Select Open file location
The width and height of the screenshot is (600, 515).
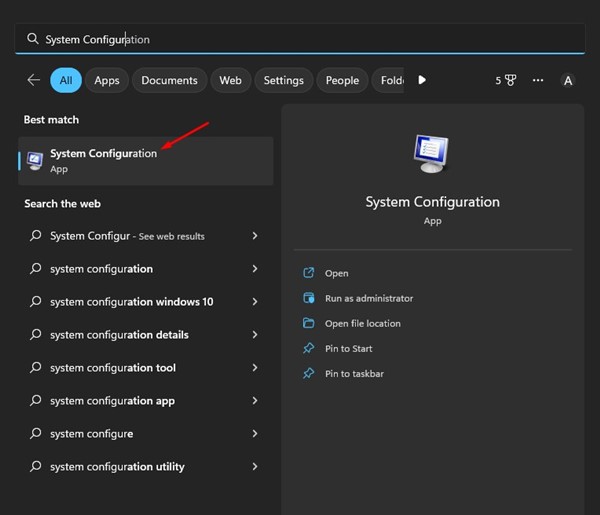tap(362, 323)
